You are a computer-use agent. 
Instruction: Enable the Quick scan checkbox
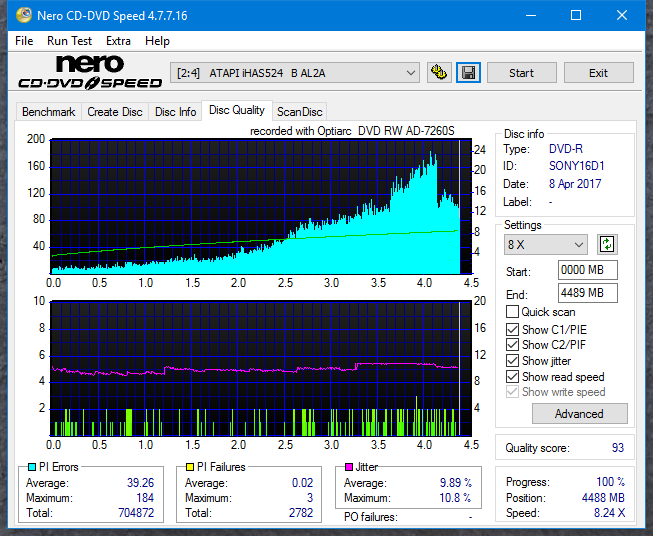(512, 312)
